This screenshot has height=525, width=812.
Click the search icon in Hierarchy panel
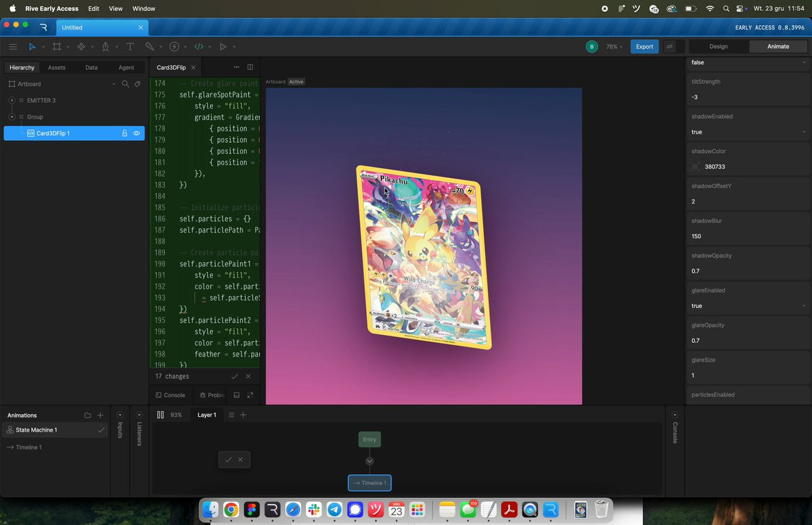[125, 84]
